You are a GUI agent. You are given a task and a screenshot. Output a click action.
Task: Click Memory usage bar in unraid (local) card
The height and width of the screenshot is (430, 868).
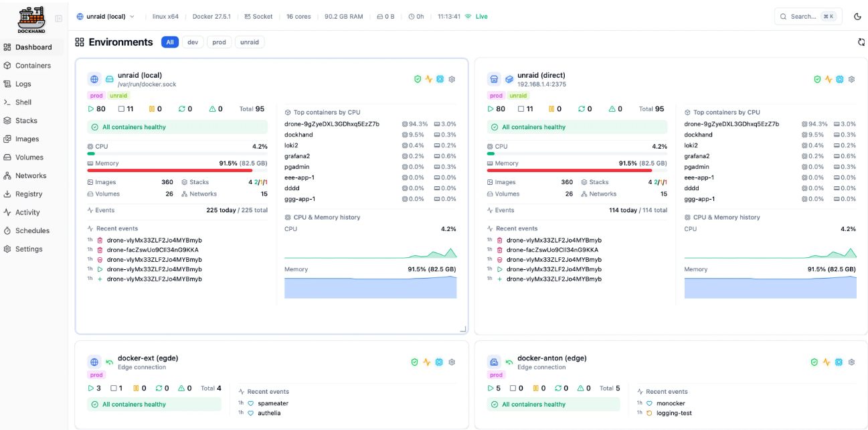(x=177, y=171)
